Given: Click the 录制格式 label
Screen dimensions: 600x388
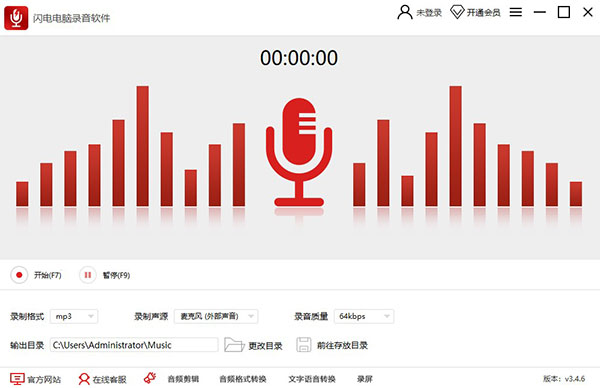Looking at the screenshot, I should point(27,316).
